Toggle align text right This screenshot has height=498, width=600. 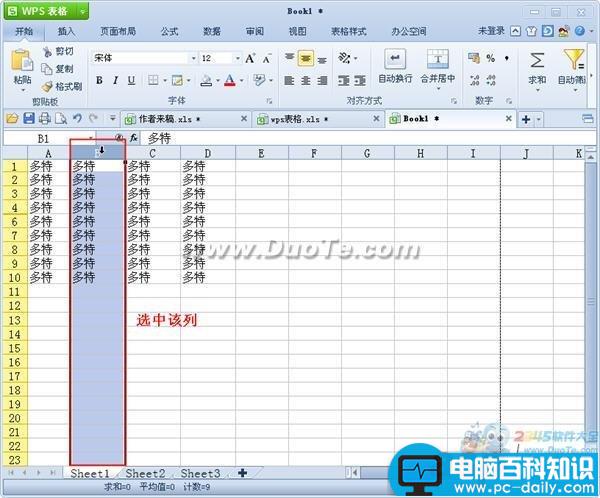pyautogui.click(x=322, y=80)
